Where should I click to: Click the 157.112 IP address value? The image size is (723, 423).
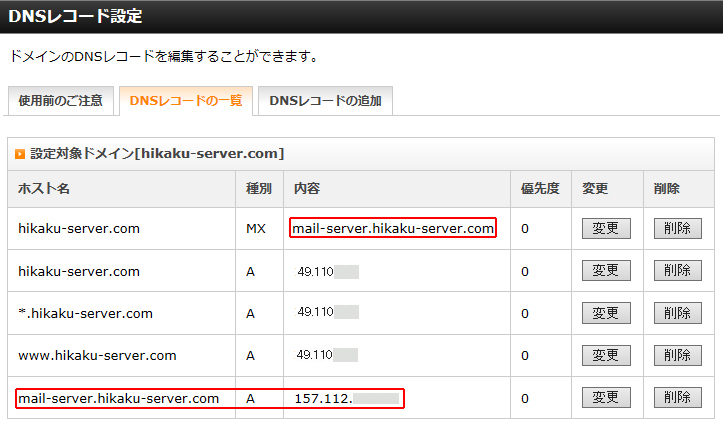[323, 399]
